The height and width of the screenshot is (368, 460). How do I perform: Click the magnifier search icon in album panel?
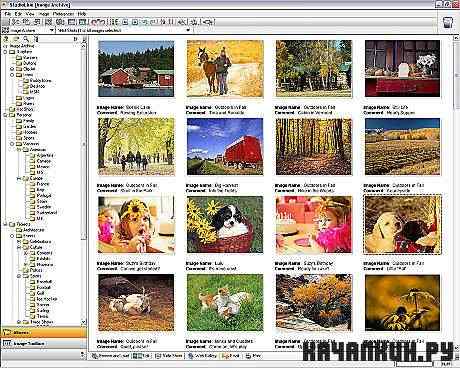26,39
